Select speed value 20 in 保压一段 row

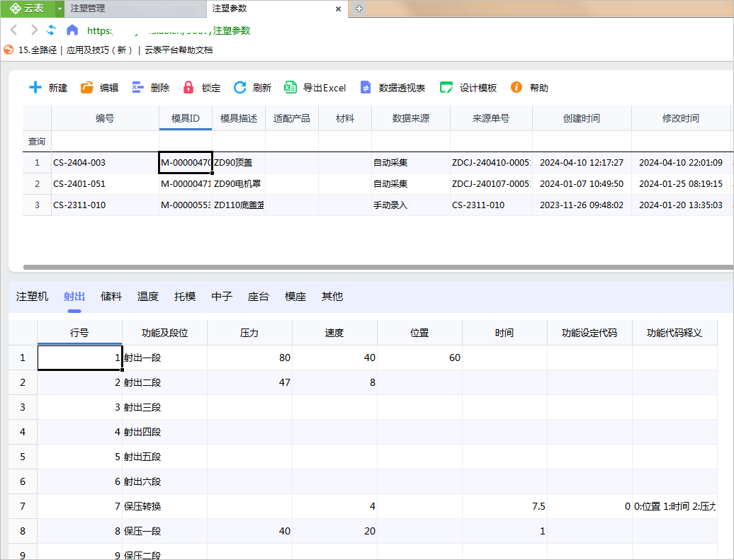click(x=334, y=532)
